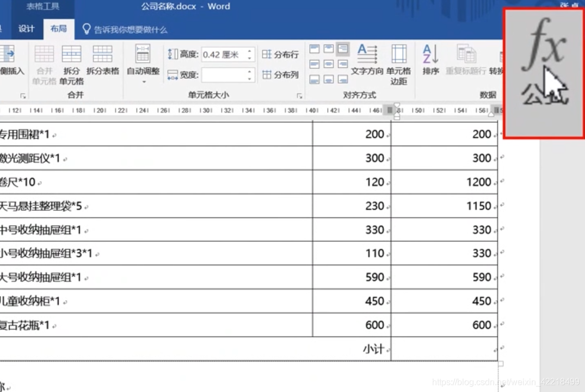585x392 pixels.
Task: Click cell 小号收纳抽屉组*3*1
Action: tap(156, 253)
